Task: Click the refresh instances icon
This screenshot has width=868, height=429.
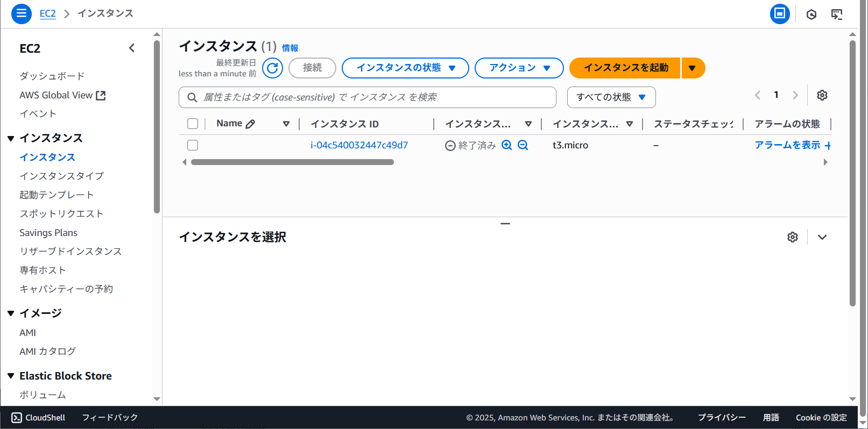Action: coord(272,68)
